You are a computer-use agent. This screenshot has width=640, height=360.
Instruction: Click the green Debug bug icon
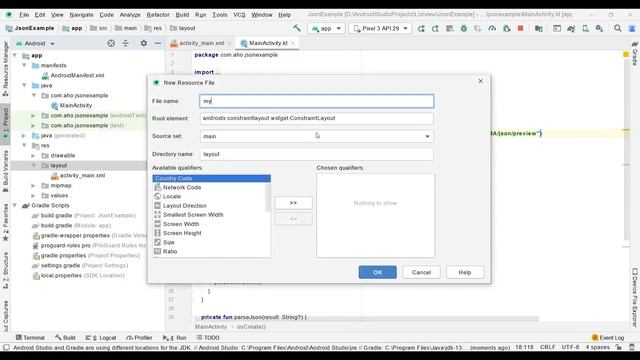click(464, 28)
